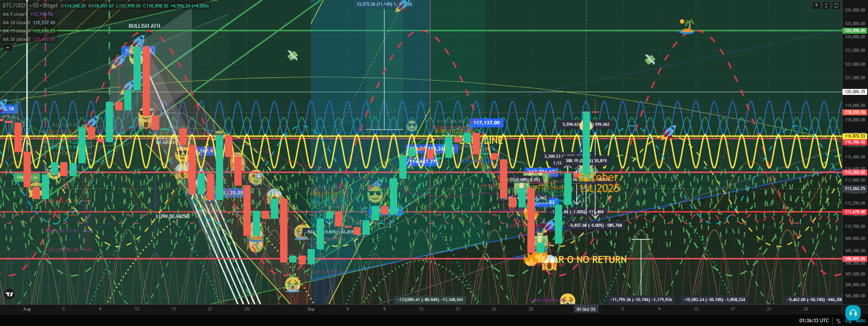Click the 117,137.00 blue price label
This screenshot has width=868, height=326.
pos(487,123)
